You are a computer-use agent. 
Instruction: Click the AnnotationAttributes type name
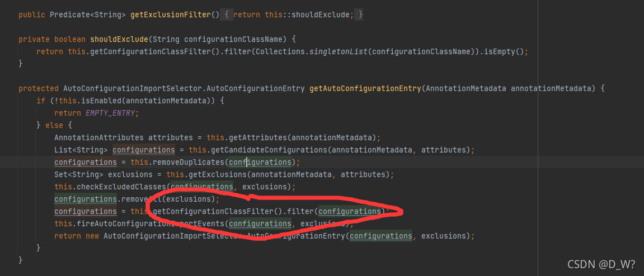(x=99, y=137)
